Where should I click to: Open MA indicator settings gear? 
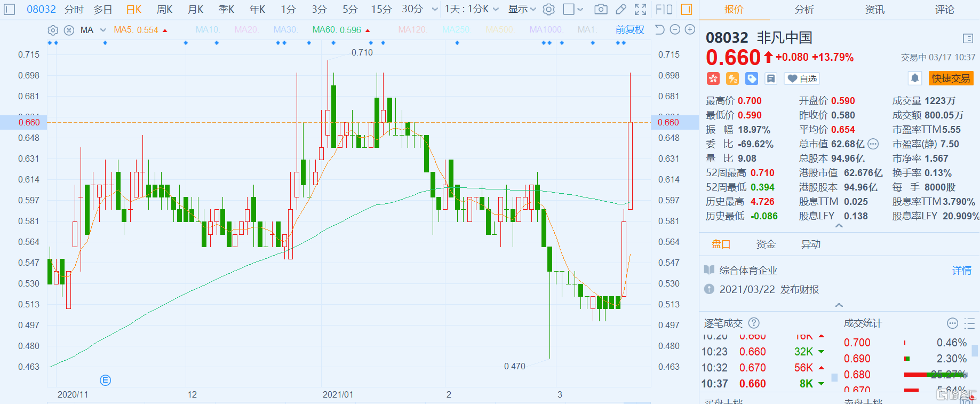(x=53, y=30)
